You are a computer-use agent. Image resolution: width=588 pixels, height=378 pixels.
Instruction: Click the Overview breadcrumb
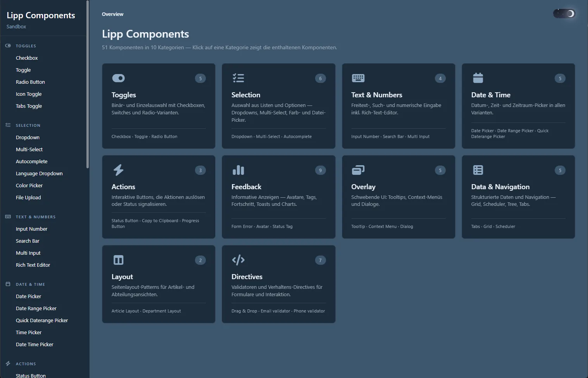(112, 14)
